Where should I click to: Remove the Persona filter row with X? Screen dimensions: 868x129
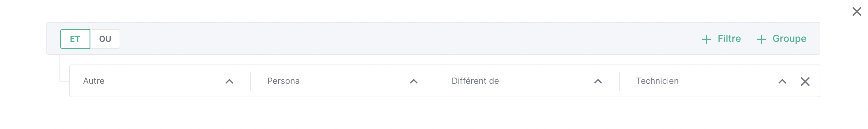(x=805, y=82)
